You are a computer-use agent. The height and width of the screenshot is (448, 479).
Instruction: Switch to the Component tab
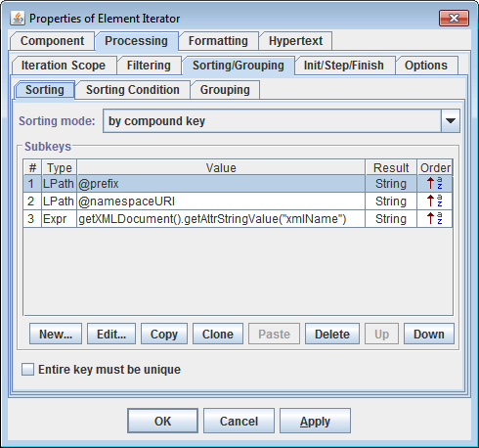[x=52, y=41]
